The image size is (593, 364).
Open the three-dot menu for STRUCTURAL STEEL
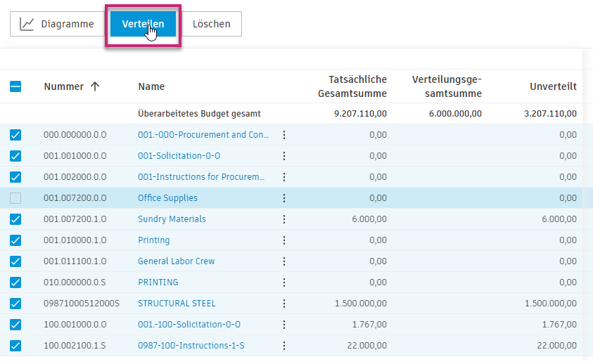284,304
